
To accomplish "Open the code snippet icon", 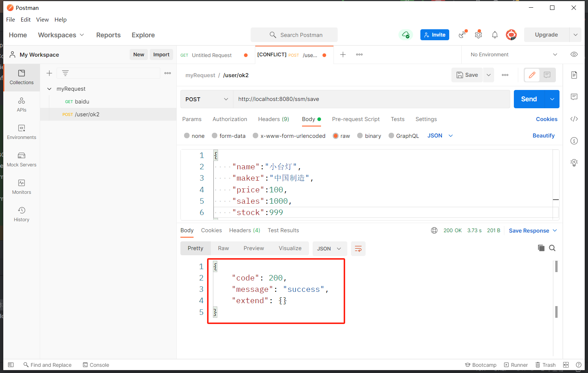I will coord(574,119).
